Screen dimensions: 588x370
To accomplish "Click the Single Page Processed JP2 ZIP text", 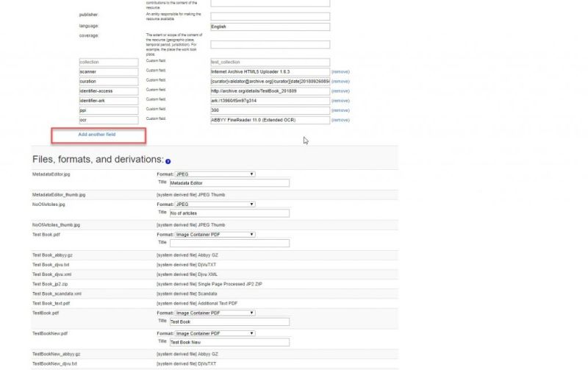I will [x=230, y=284].
